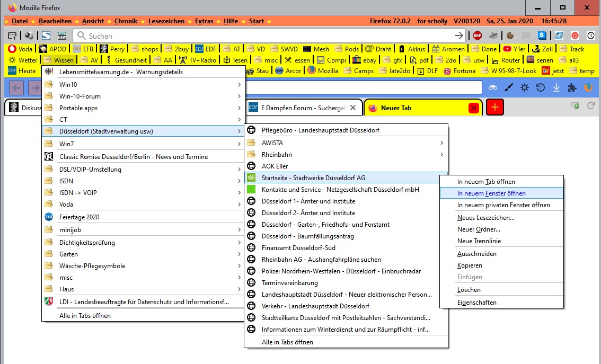Screen dimensions: 601x364
Task: Open the Finanzamt Düsseldorf-Süd bookmark
Action: 298,247
